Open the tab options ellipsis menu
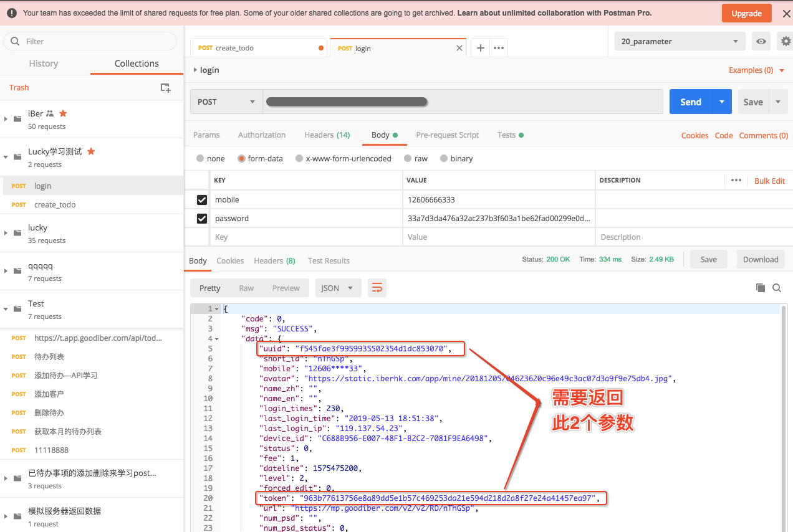This screenshot has height=532, width=793. (x=499, y=47)
